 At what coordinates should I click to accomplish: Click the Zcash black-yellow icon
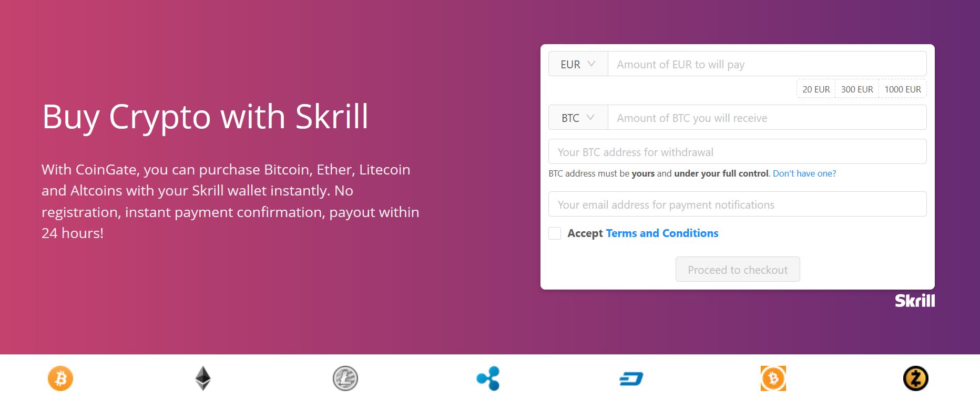coord(915,378)
